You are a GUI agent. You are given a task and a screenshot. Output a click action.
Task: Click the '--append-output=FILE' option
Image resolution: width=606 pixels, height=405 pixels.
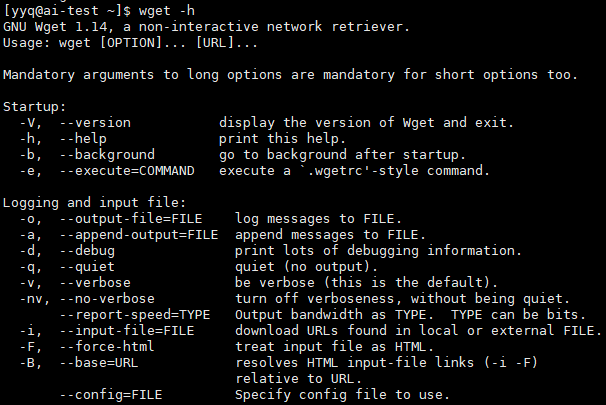(139, 235)
